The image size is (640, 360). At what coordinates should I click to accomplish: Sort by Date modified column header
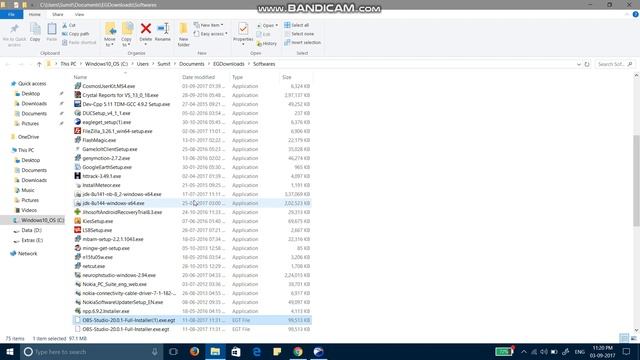198,77
